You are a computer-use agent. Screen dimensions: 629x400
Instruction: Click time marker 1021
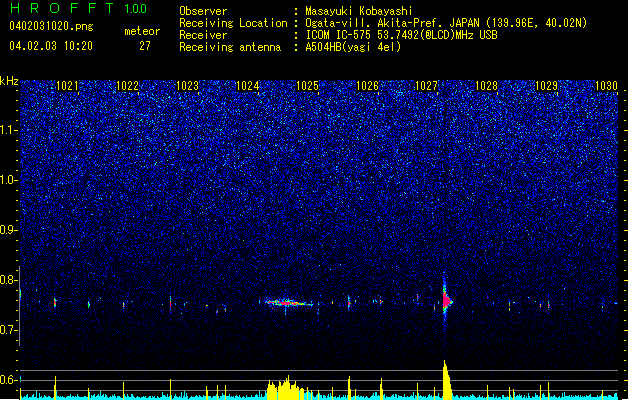67,86
